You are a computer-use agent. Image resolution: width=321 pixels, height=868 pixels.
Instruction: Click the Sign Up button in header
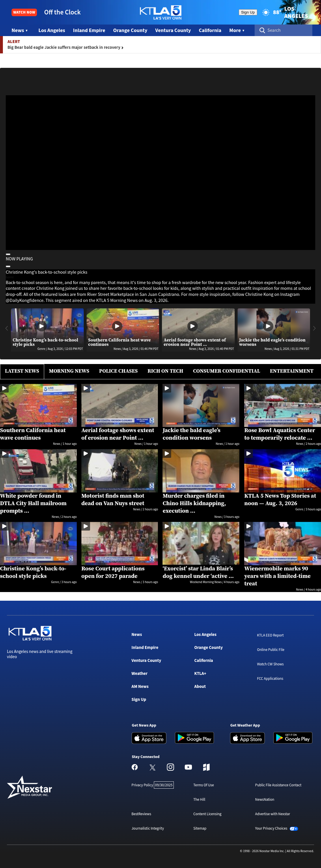click(x=248, y=12)
